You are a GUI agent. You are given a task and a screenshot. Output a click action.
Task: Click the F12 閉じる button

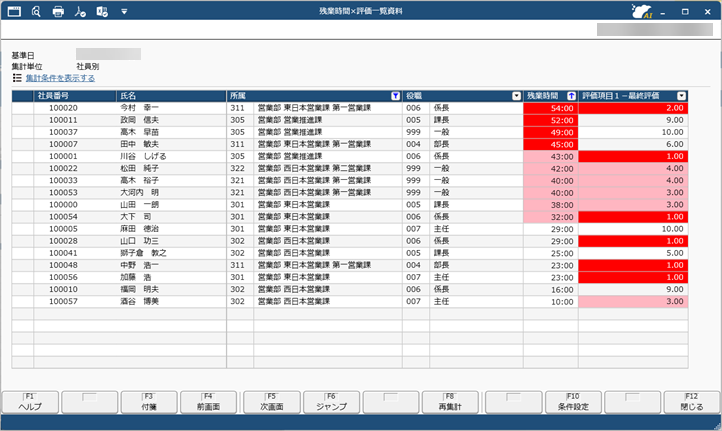[x=692, y=402]
